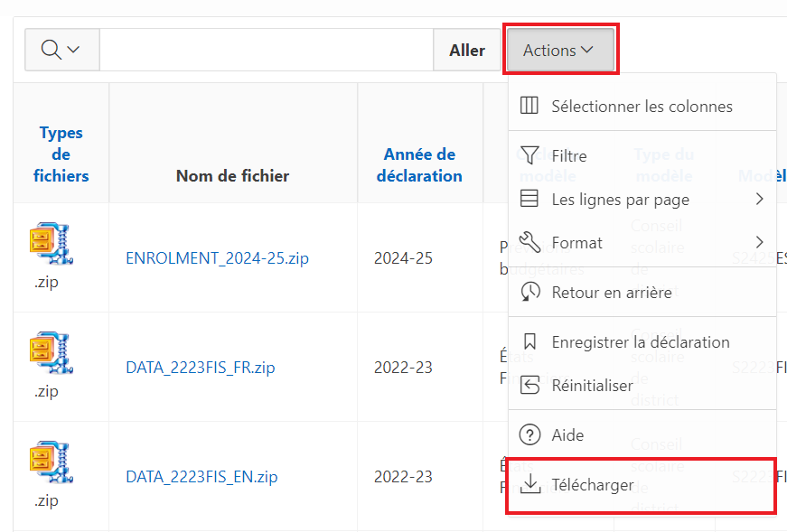Expand the Format submenu chevron
The height and width of the screenshot is (532, 787).
[x=759, y=243]
